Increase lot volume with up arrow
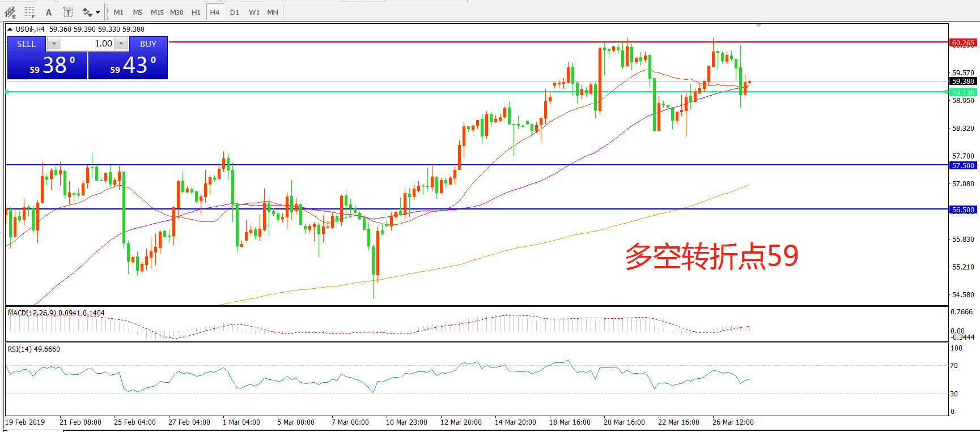 (121, 44)
